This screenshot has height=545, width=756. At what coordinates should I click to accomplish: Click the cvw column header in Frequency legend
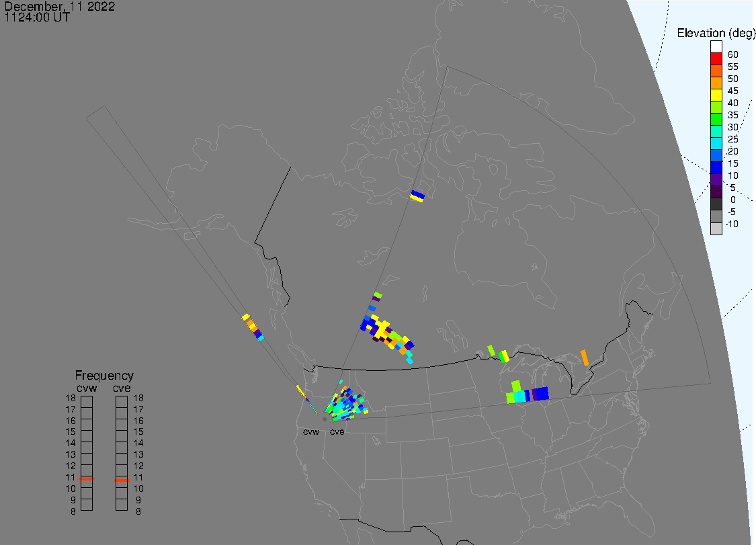[87, 388]
